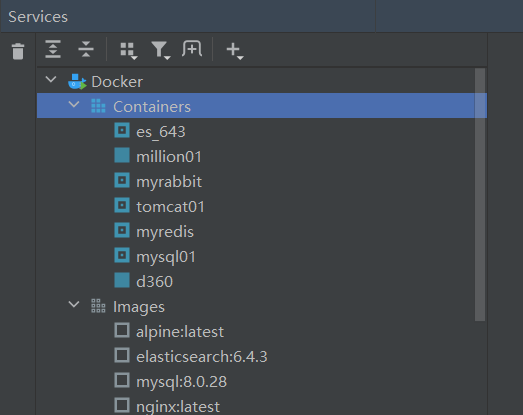Click the Docker whale icon
The height and width of the screenshot is (415, 523).
pyautogui.click(x=77, y=81)
